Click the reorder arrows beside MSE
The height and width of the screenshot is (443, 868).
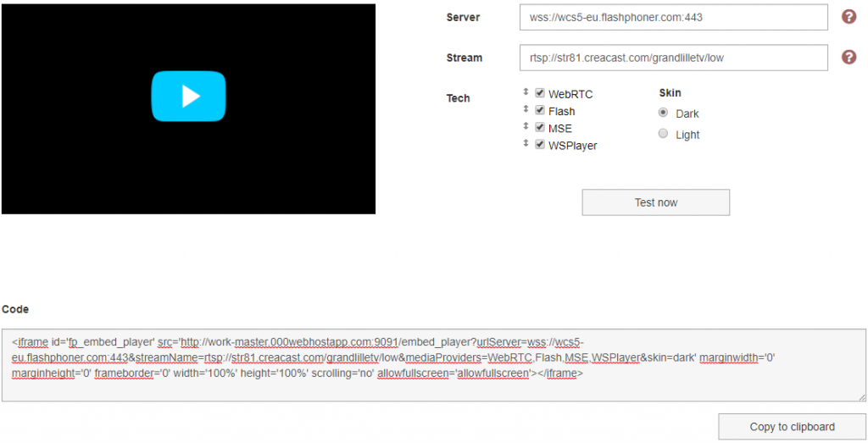[526, 127]
